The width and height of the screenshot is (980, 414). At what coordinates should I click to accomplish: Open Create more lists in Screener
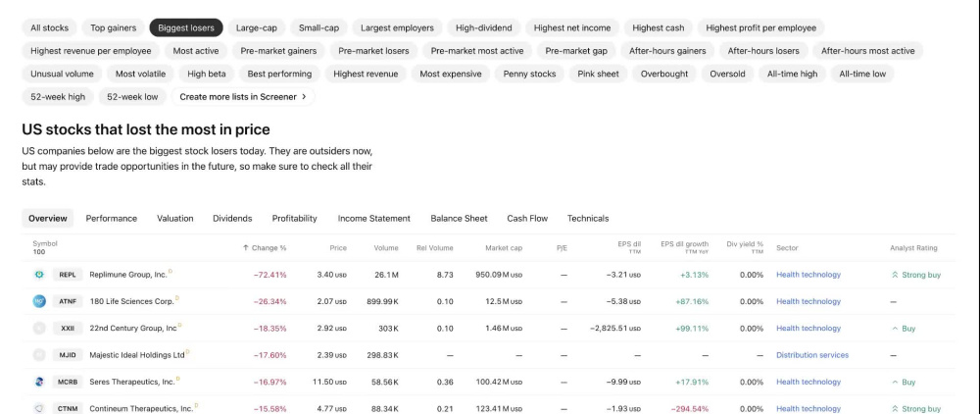coord(243,97)
